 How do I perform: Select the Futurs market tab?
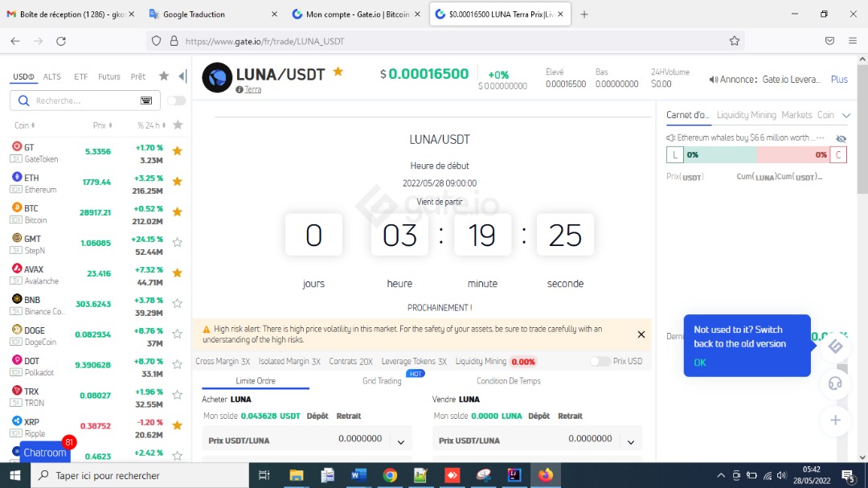click(x=109, y=76)
